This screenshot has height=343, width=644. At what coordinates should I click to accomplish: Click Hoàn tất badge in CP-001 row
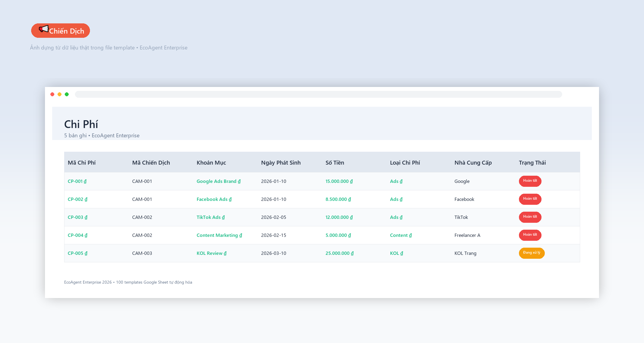530,181
